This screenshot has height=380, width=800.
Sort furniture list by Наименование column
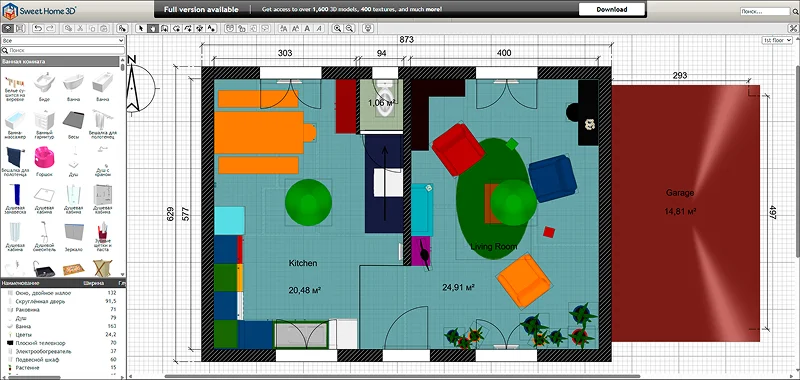[x=20, y=283]
